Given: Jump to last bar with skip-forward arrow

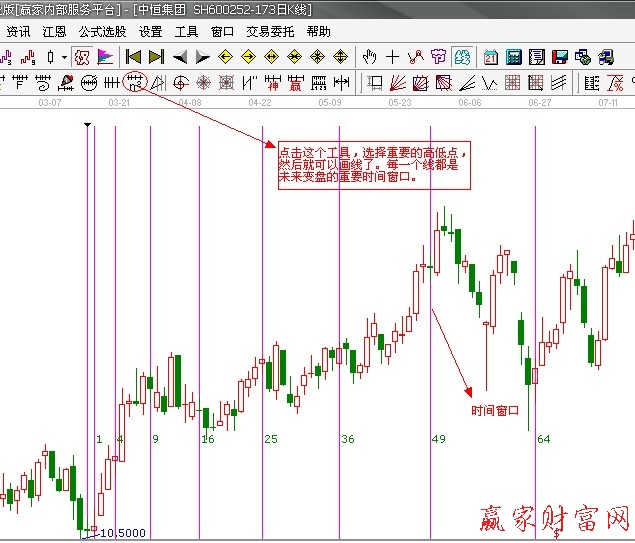Looking at the screenshot, I should (156, 57).
